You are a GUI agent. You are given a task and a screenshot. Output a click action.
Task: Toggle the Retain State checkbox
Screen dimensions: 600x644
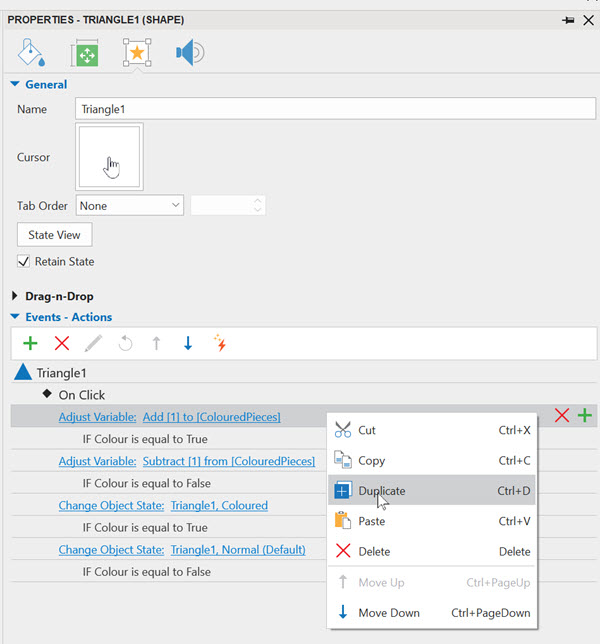(24, 262)
